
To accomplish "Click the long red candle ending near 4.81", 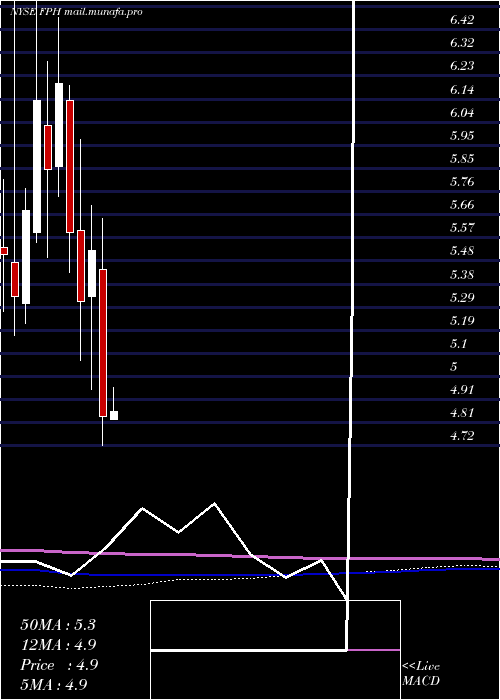I will coord(103,343).
